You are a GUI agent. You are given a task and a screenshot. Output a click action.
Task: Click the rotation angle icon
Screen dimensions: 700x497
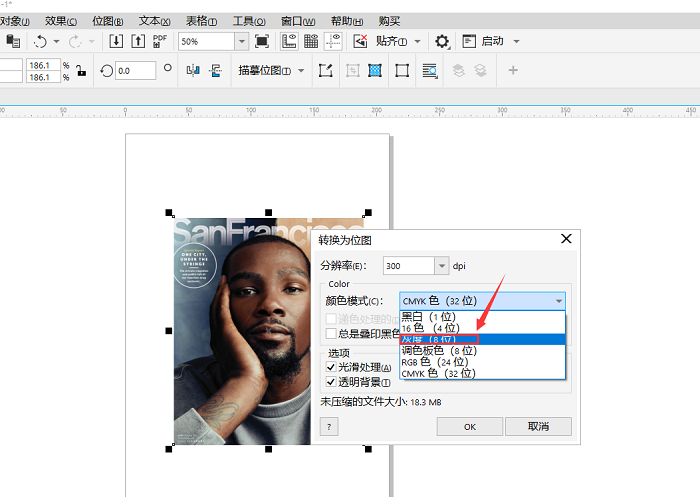click(106, 71)
